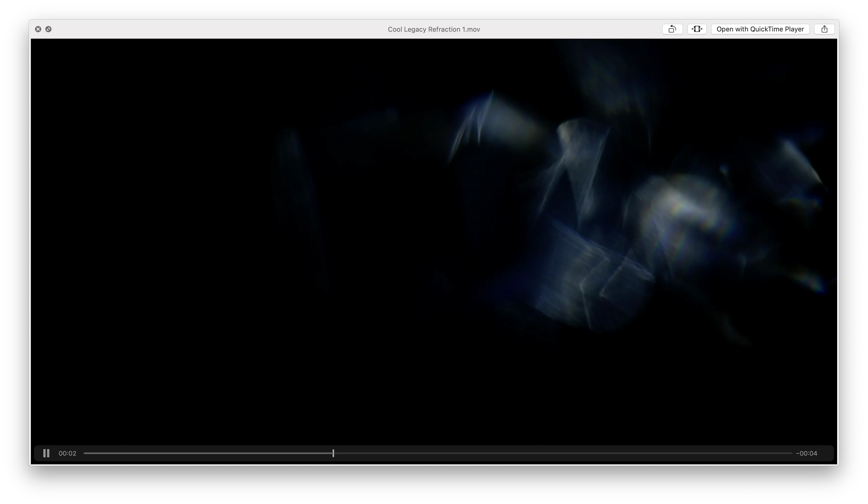Click the playback scrubber handle
868x504 pixels.
click(x=333, y=453)
